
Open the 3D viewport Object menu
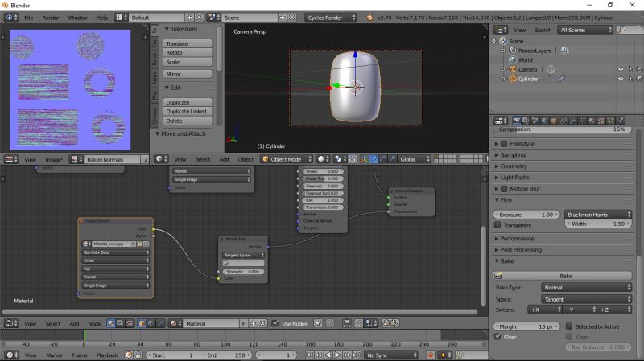[246, 159]
